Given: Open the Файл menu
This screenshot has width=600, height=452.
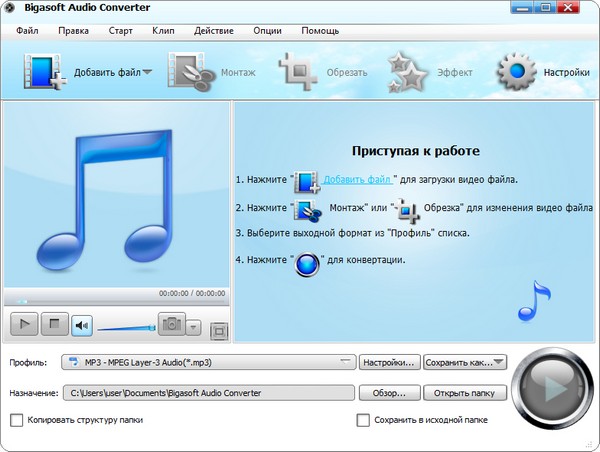Looking at the screenshot, I should pyautogui.click(x=28, y=30).
